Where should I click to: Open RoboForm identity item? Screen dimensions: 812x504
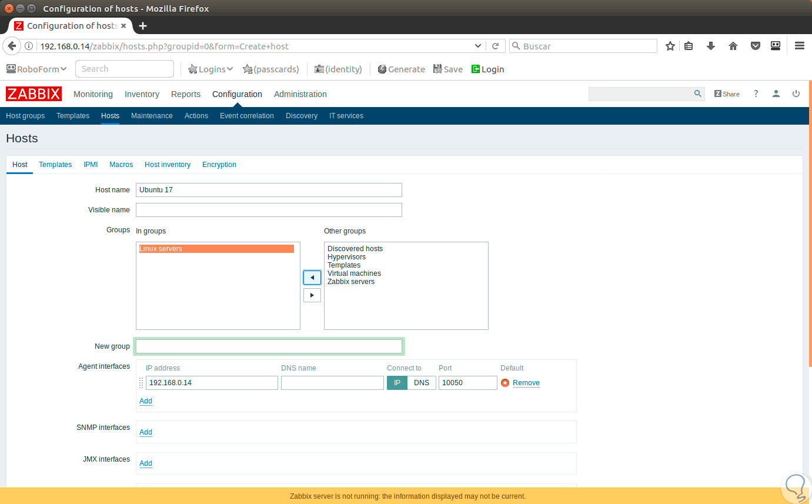click(x=338, y=69)
